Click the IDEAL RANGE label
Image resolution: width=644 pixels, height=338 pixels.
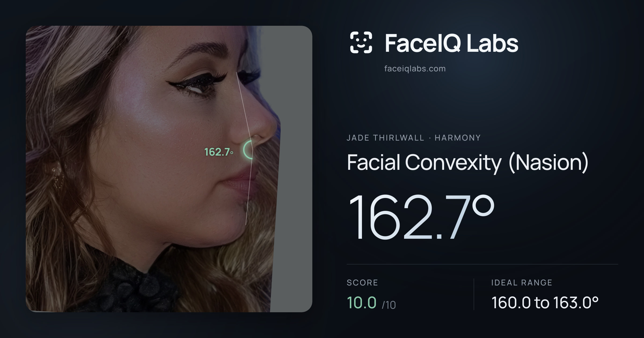click(x=522, y=283)
